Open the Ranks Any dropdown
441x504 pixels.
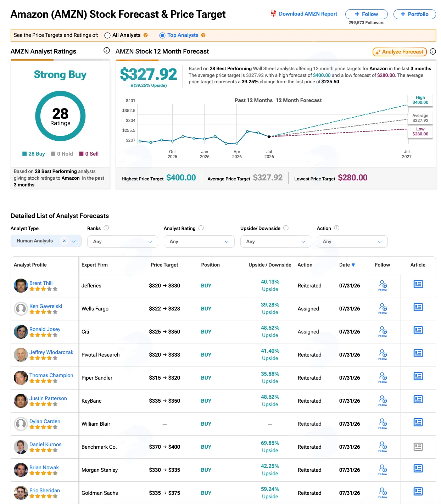coord(123,241)
